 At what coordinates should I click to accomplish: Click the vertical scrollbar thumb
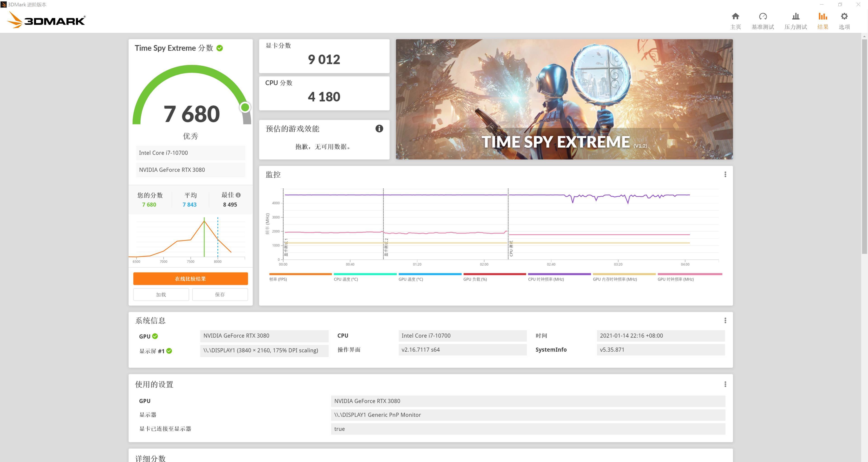(x=865, y=146)
